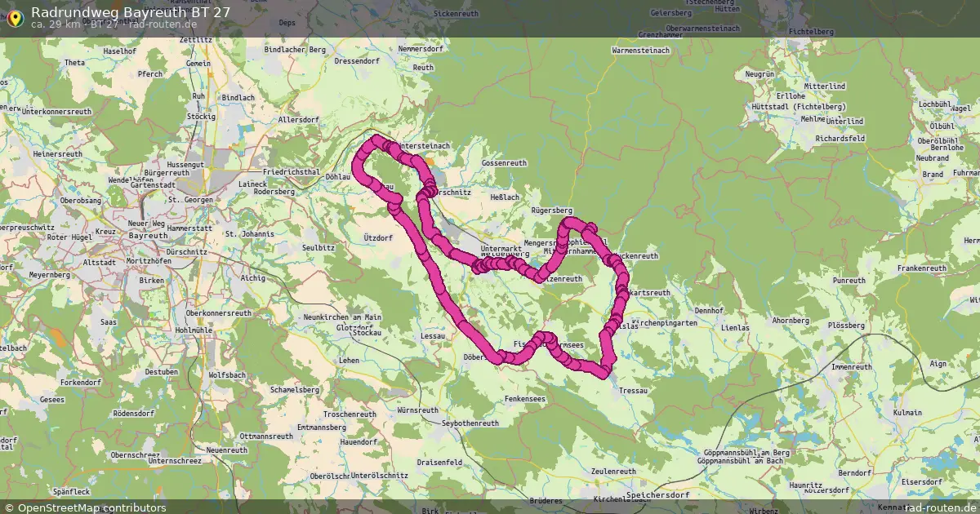
Task: Click the Oberkonnersreuth place label
Action: click(219, 312)
